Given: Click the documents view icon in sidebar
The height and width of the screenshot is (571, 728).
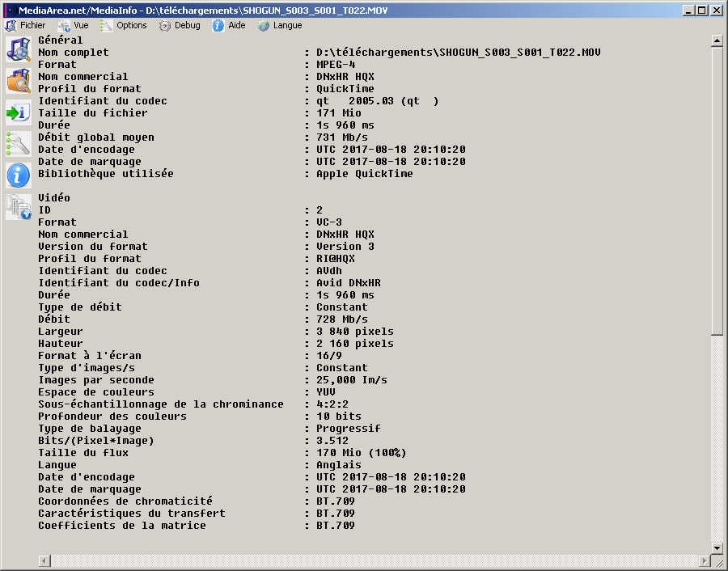Looking at the screenshot, I should (x=19, y=206).
